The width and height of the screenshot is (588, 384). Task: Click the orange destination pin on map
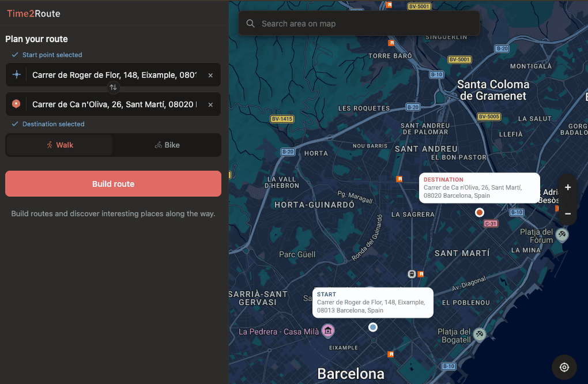pyautogui.click(x=479, y=213)
